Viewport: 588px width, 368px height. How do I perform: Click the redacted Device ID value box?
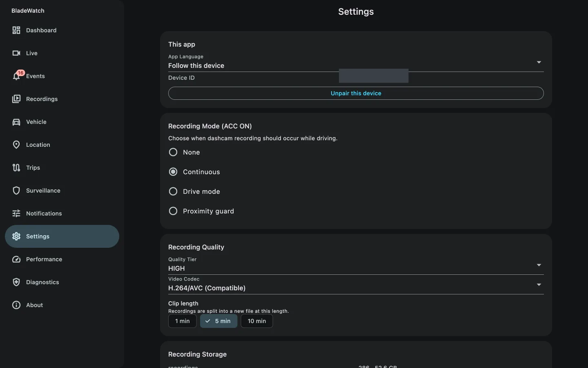[374, 76]
